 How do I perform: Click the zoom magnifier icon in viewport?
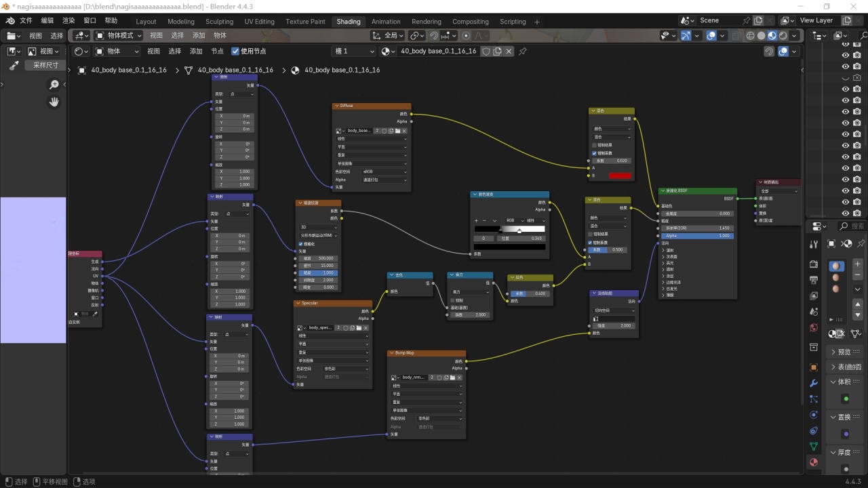click(x=54, y=85)
